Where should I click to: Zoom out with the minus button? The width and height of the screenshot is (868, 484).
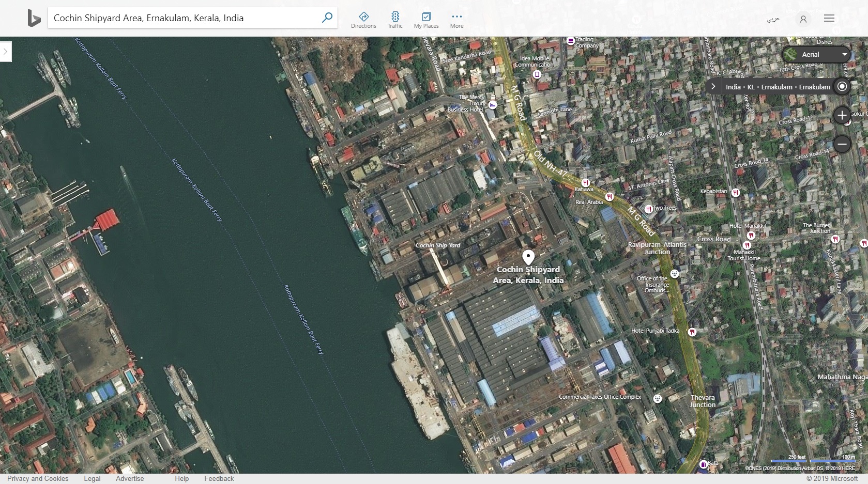[842, 144]
